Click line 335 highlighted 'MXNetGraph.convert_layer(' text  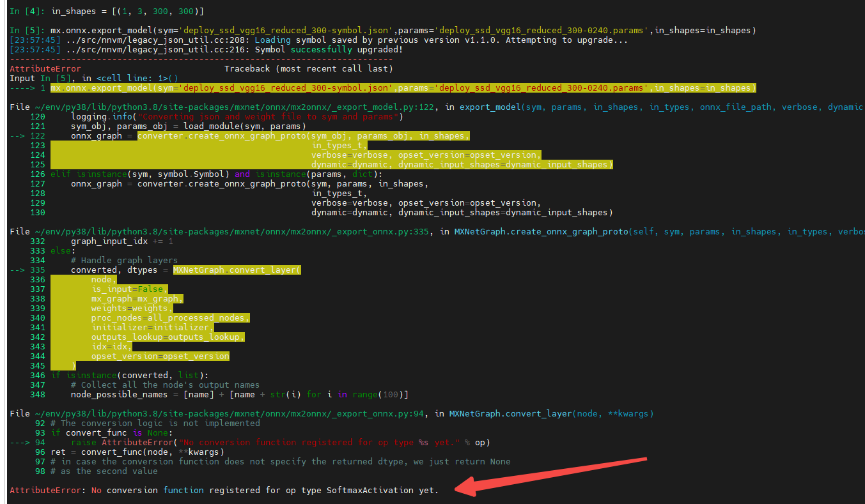(237, 270)
